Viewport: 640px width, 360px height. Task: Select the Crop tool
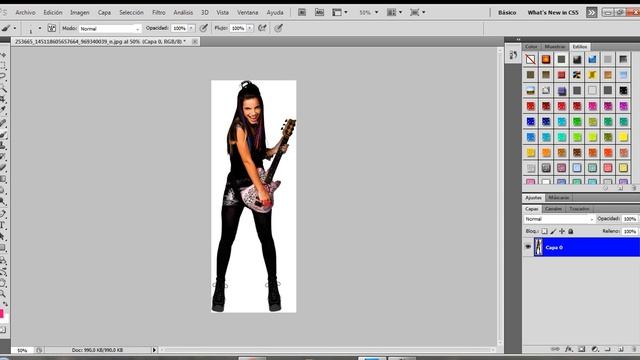[3, 99]
